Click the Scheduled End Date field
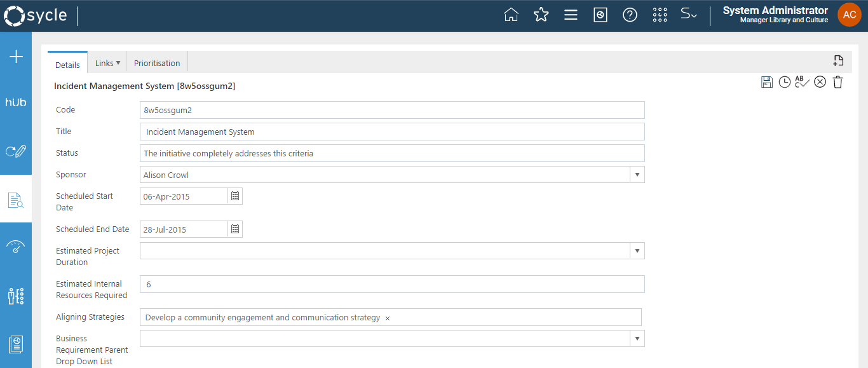 coord(184,229)
